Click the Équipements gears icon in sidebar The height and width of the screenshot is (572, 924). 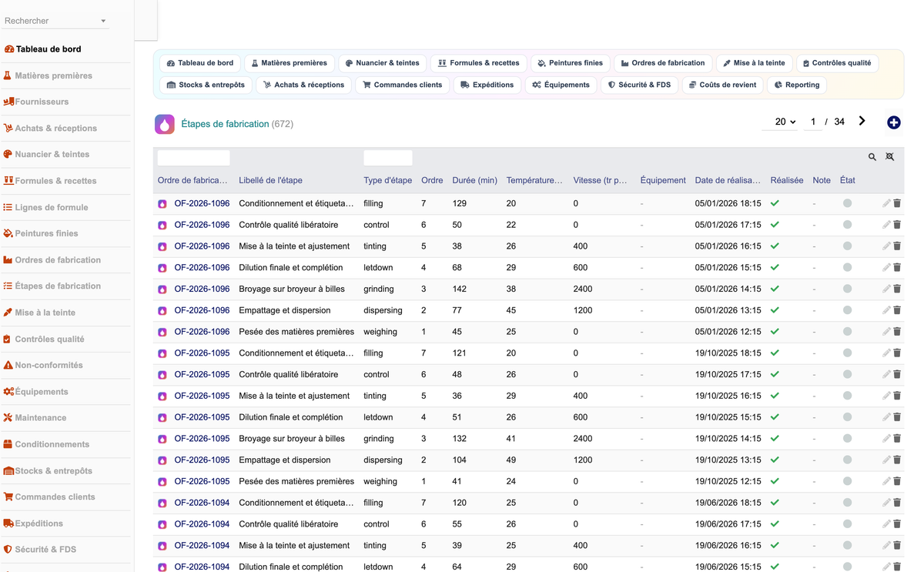click(x=8, y=391)
